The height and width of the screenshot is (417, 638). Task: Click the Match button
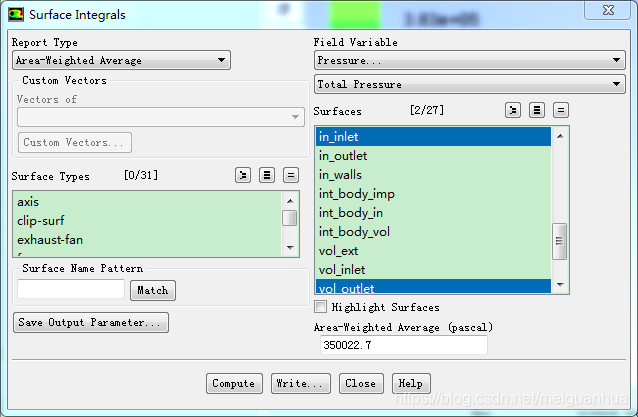[153, 290]
